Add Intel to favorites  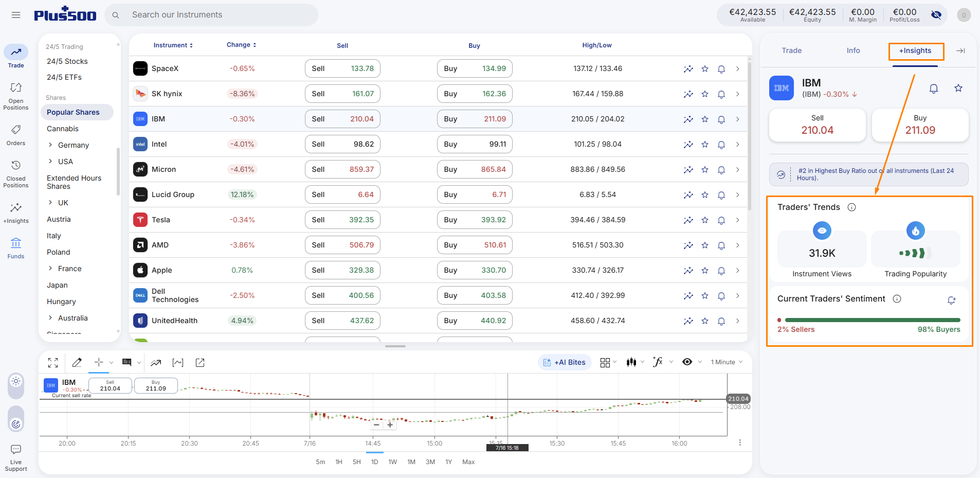[x=705, y=145]
